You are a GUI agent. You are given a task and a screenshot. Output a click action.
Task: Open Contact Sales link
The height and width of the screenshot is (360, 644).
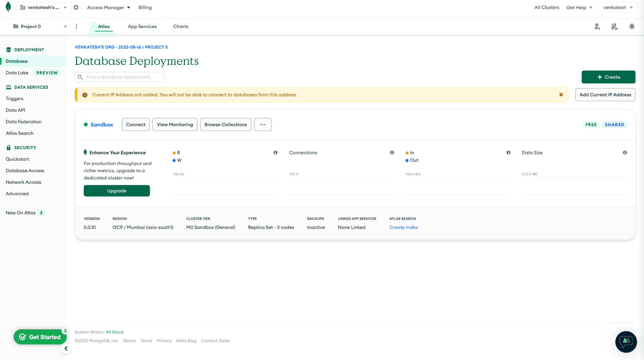coord(215,341)
